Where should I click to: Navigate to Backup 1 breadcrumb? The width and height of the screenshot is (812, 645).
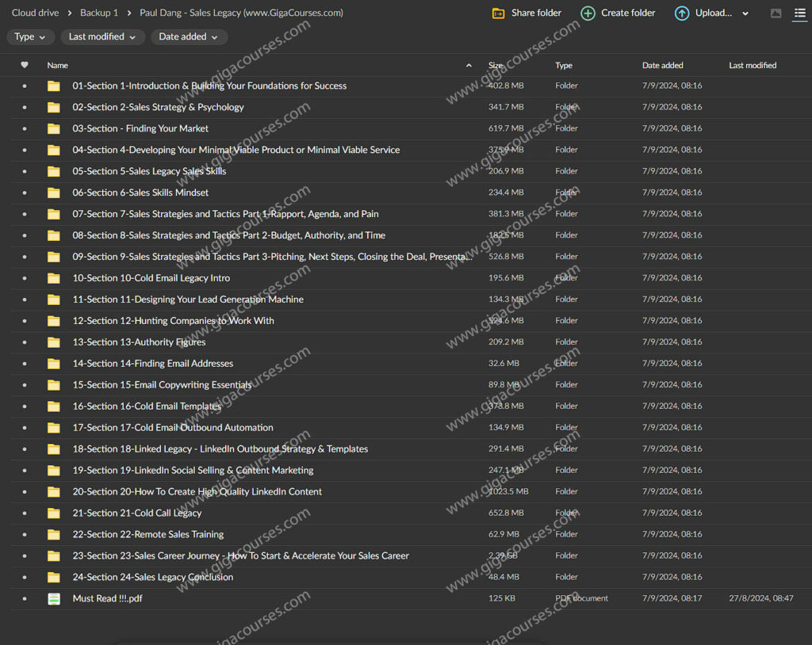[99, 13]
